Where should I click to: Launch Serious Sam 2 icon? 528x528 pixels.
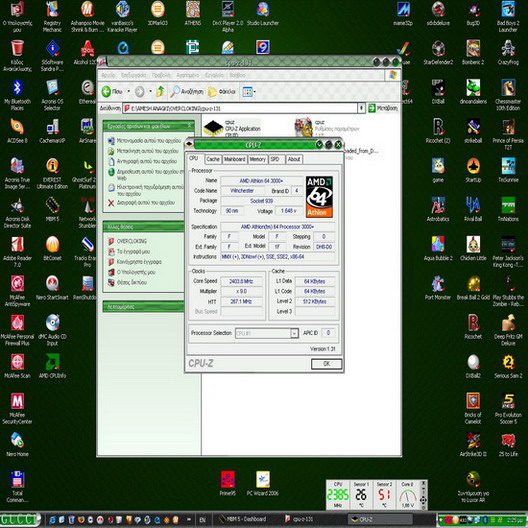pos(508,366)
